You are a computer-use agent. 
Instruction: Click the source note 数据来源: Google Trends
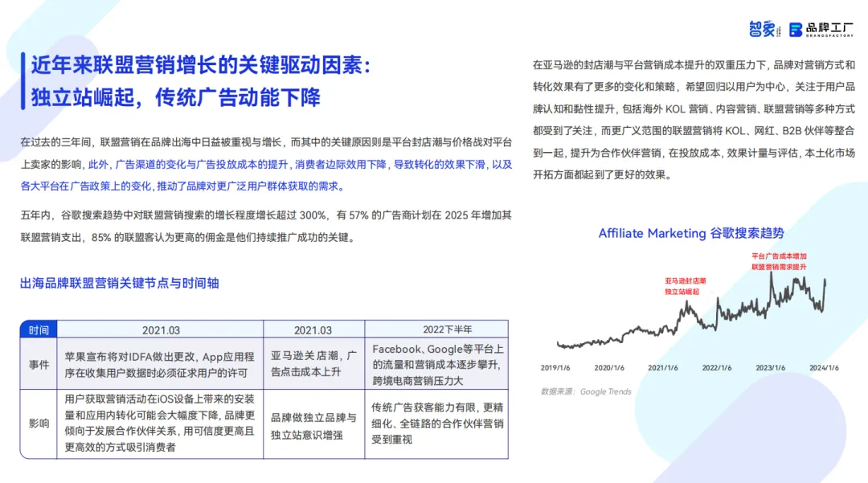586,391
